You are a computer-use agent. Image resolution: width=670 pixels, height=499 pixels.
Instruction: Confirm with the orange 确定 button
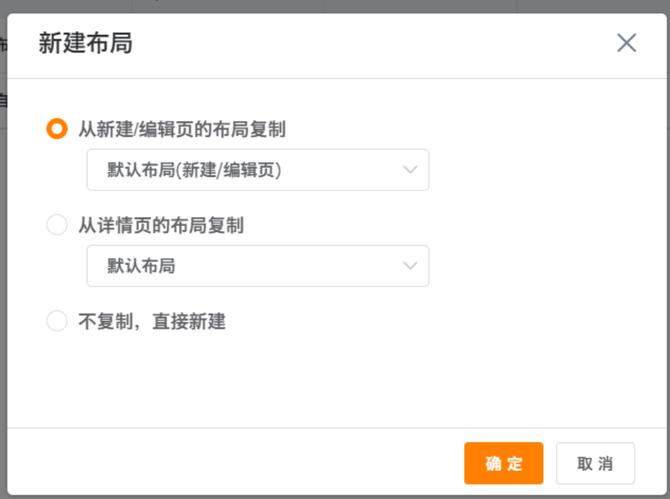click(503, 464)
